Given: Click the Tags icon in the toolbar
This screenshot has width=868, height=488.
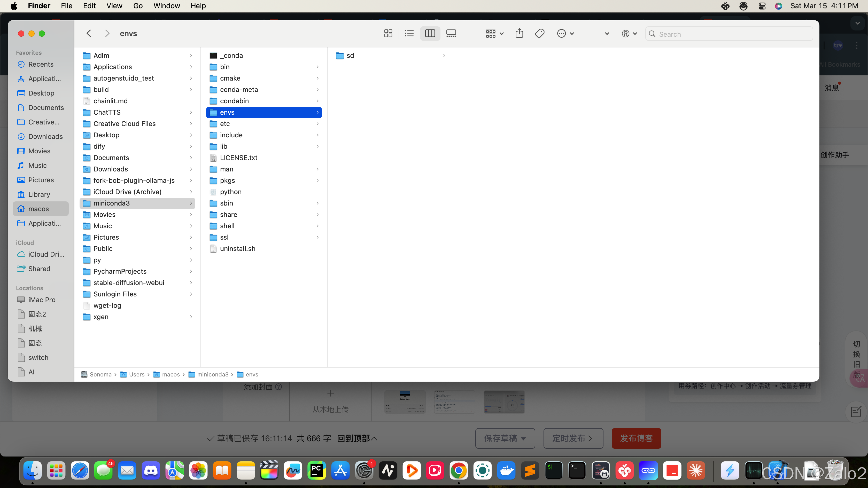Looking at the screenshot, I should click(x=539, y=33).
